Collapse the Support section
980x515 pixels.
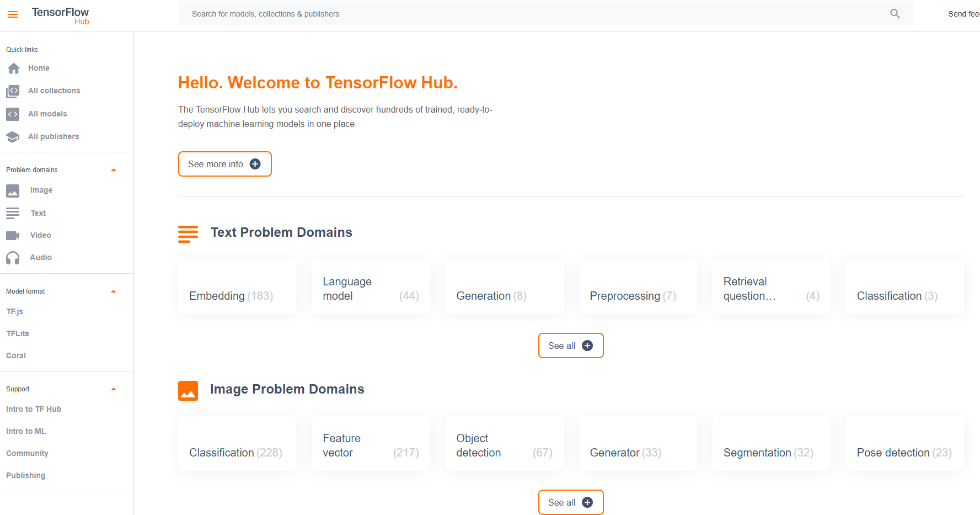tap(114, 389)
